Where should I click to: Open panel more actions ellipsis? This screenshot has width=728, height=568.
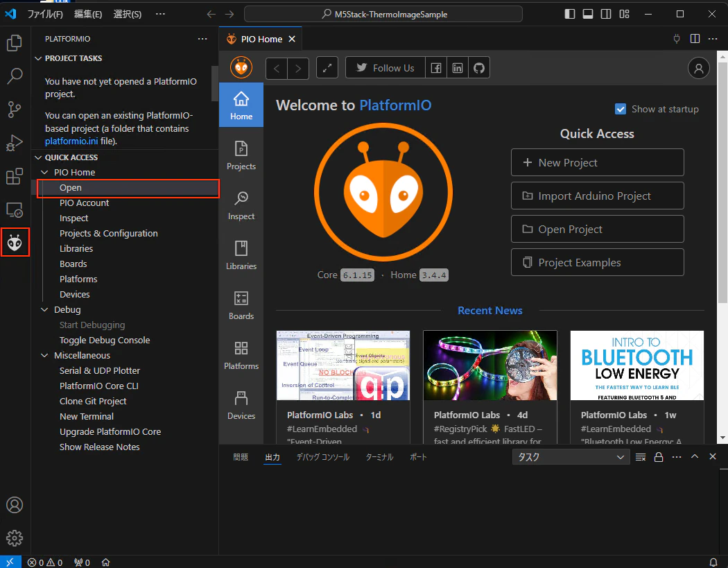tap(677, 457)
